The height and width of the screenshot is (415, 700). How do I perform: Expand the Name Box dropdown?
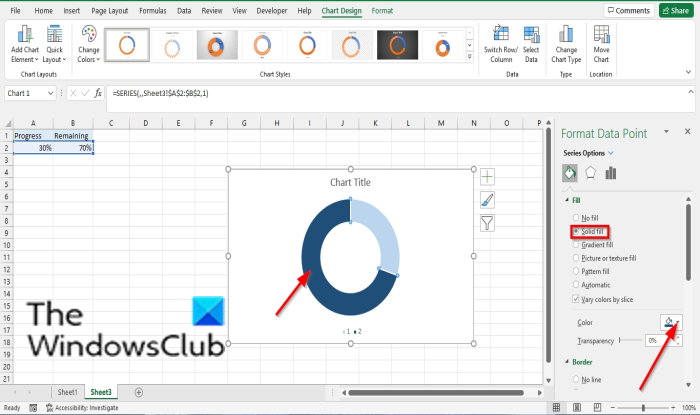(x=50, y=93)
